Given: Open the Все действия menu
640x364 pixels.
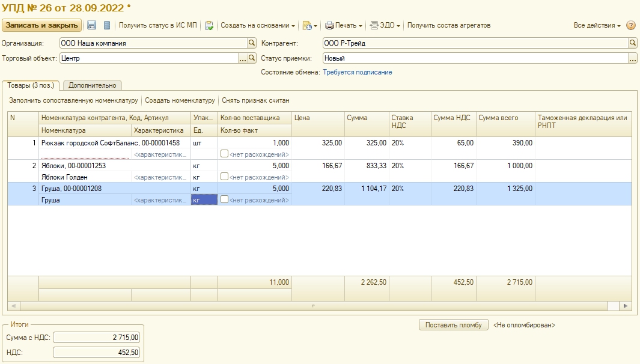Looking at the screenshot, I should pyautogui.click(x=597, y=25).
